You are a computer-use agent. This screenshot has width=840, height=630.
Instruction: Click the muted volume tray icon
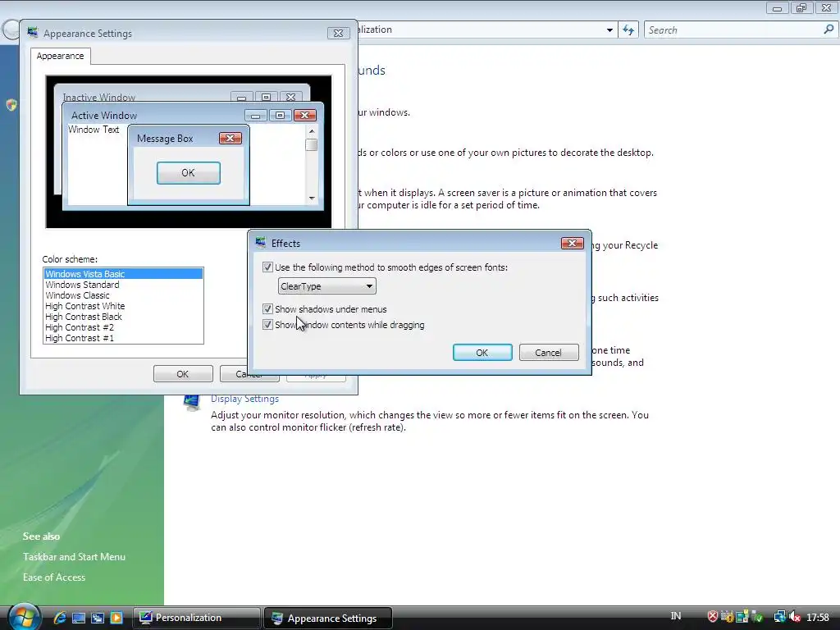point(794,617)
